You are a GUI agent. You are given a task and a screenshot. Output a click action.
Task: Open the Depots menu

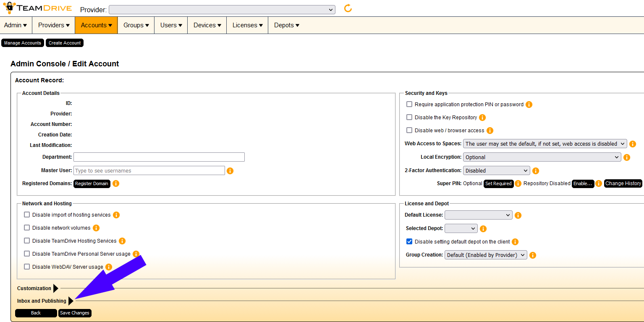pyautogui.click(x=286, y=25)
